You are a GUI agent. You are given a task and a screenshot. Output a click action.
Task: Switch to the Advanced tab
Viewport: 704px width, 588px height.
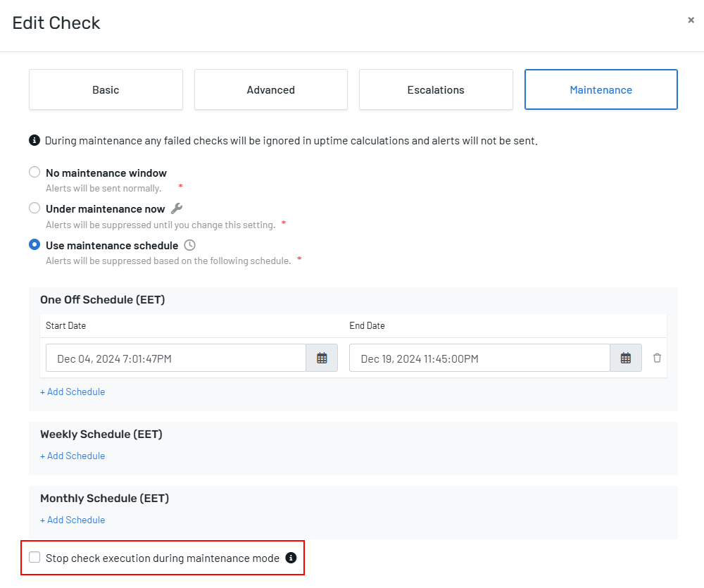pos(270,89)
